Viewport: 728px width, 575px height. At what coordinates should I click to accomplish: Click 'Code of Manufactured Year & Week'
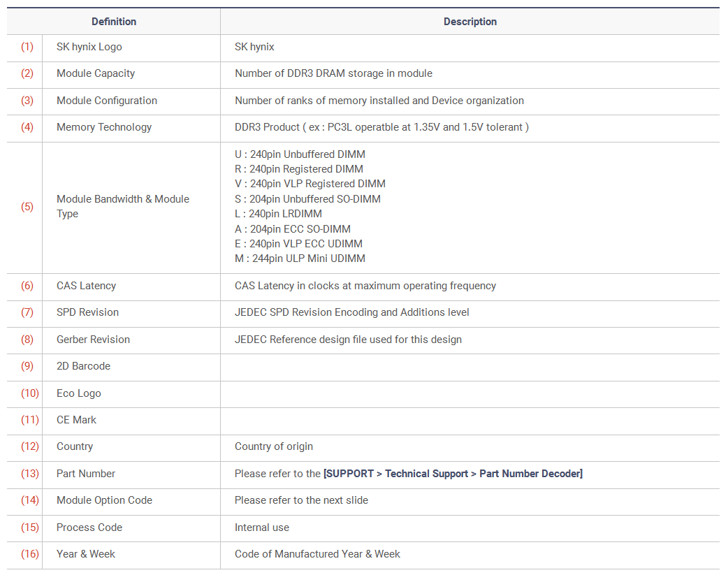[318, 554]
